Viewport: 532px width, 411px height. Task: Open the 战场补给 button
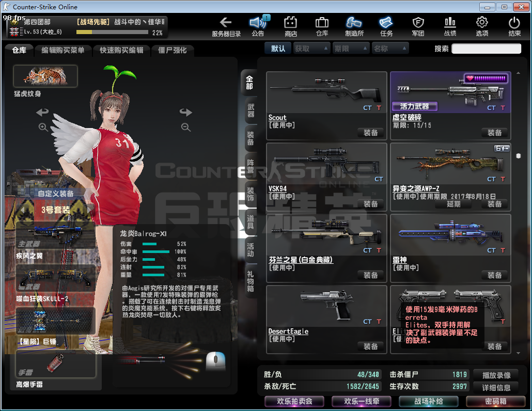click(x=429, y=402)
